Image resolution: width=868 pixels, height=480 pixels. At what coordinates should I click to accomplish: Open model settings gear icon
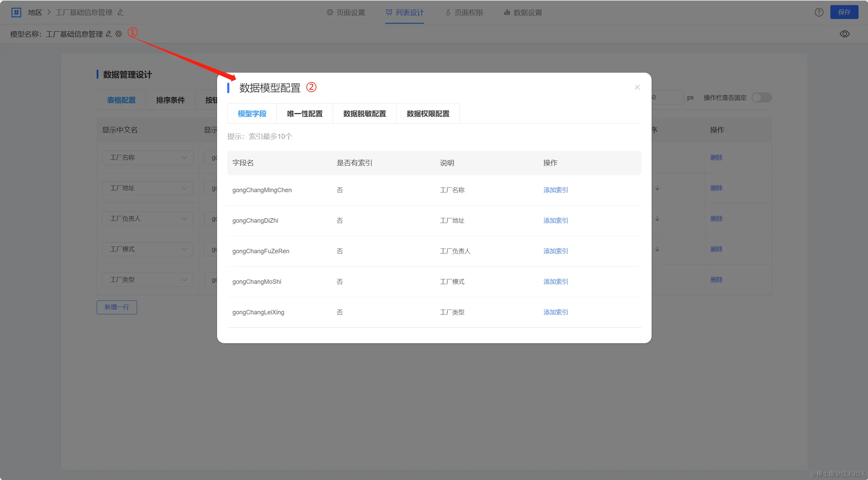pyautogui.click(x=118, y=34)
